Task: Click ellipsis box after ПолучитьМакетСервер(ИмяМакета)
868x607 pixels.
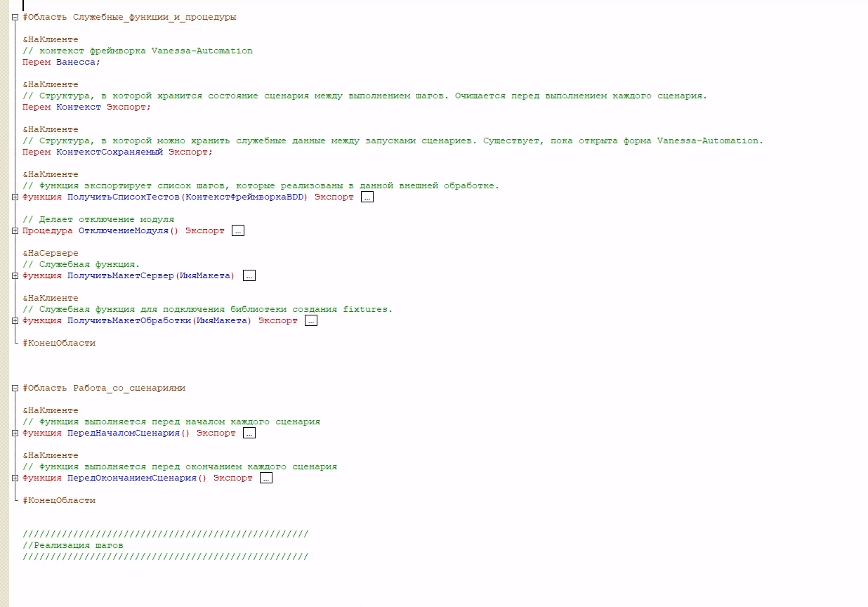Action: (x=249, y=276)
